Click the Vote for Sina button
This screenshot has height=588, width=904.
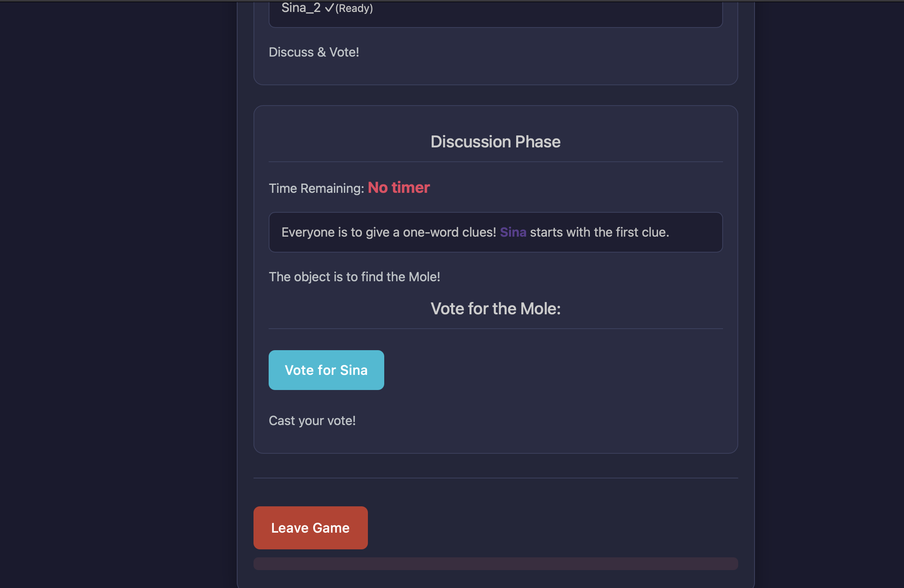click(326, 370)
